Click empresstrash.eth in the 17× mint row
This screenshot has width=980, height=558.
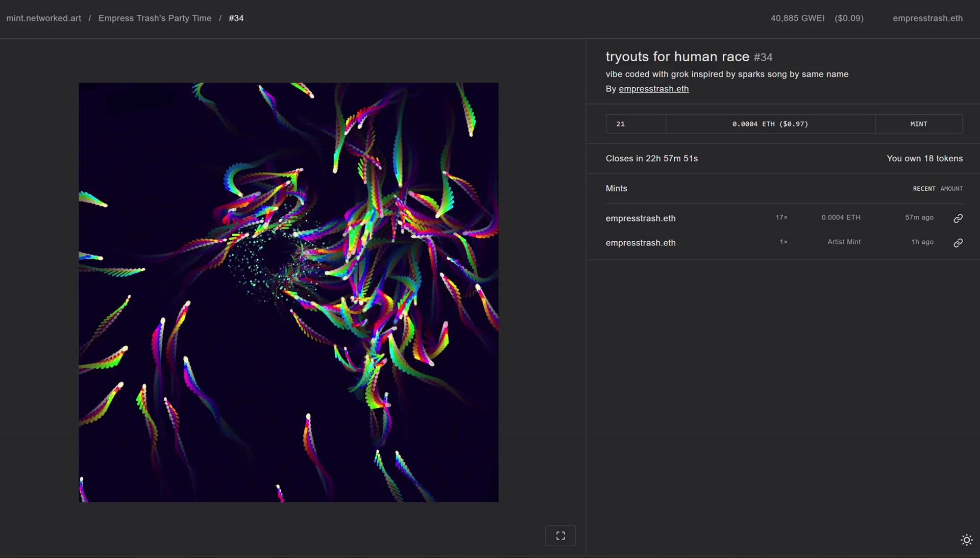point(640,218)
